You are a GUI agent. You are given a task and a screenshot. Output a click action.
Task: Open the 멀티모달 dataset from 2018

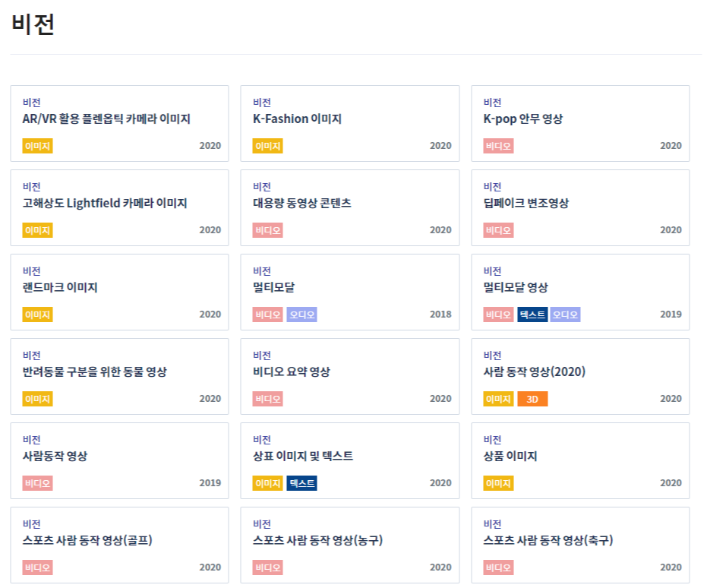click(273, 288)
